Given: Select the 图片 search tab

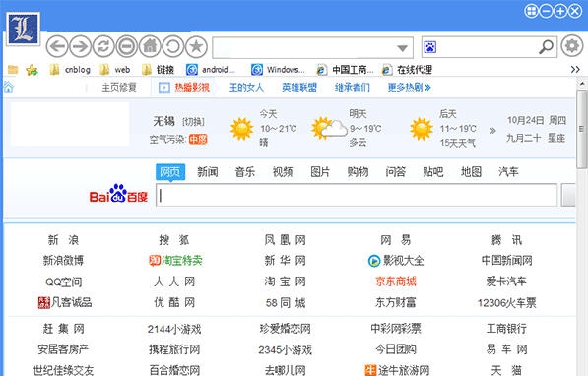Looking at the screenshot, I should point(320,172).
